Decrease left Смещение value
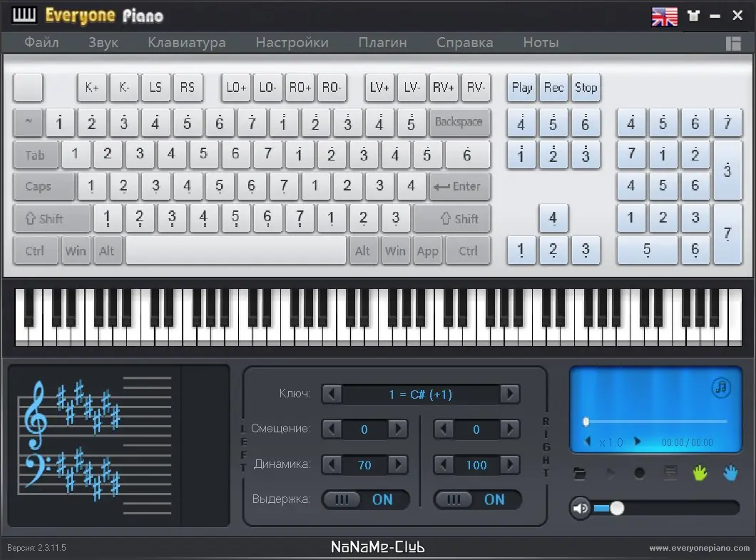Image resolution: width=756 pixels, height=560 pixels. coord(332,429)
